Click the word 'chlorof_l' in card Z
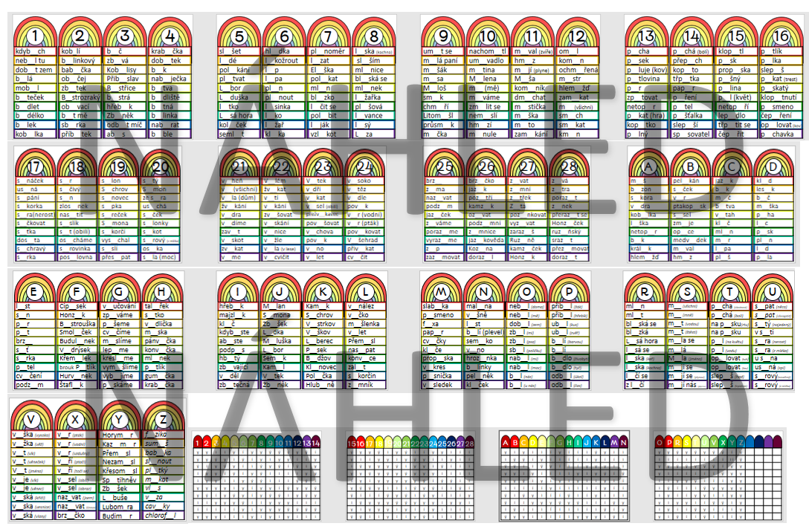The height and width of the screenshot is (532, 809). [161, 516]
